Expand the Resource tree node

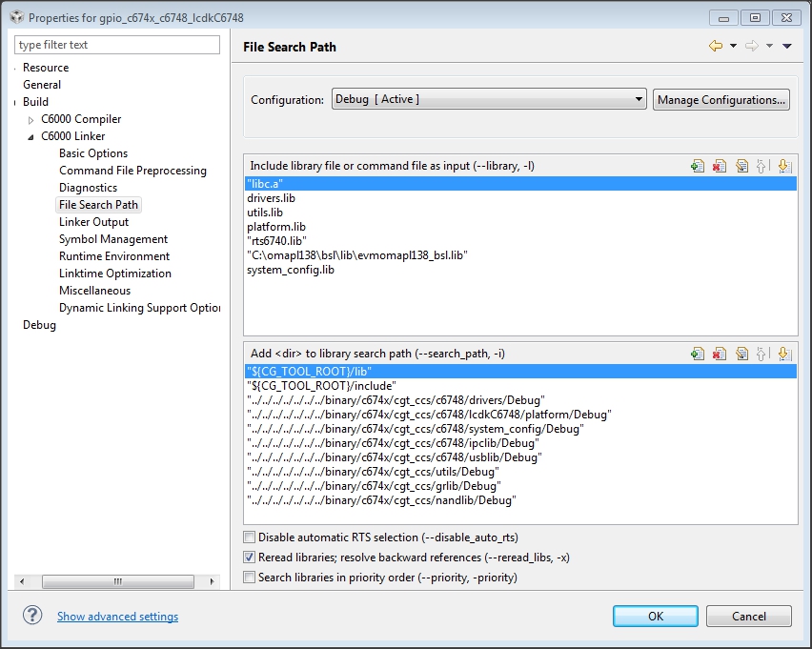[x=14, y=69]
